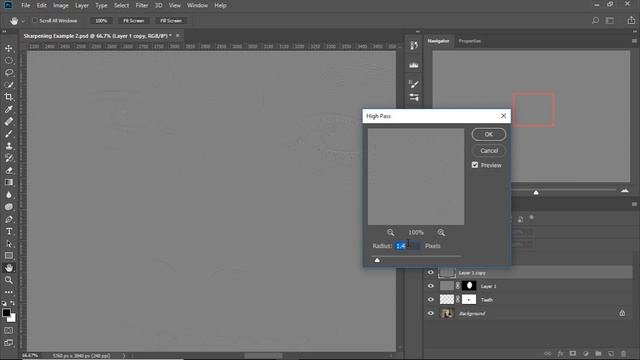Select the Gradient tool
Image resolution: width=640 pixels, height=360 pixels.
(9, 182)
